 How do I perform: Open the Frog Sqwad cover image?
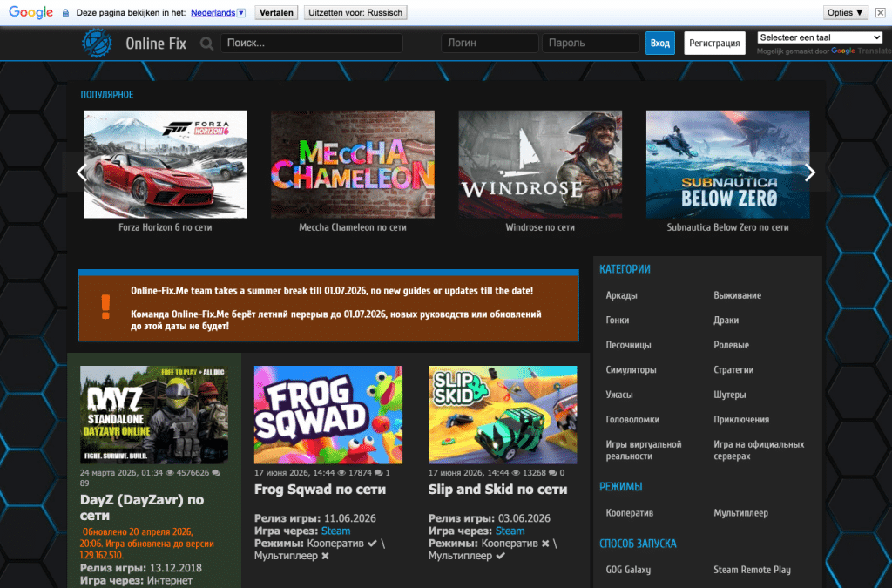click(328, 415)
